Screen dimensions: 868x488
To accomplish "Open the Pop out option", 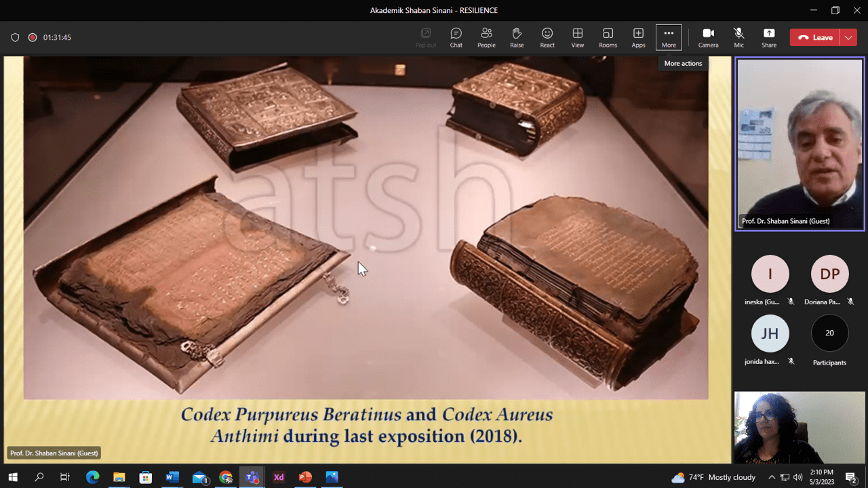I will pyautogui.click(x=425, y=37).
